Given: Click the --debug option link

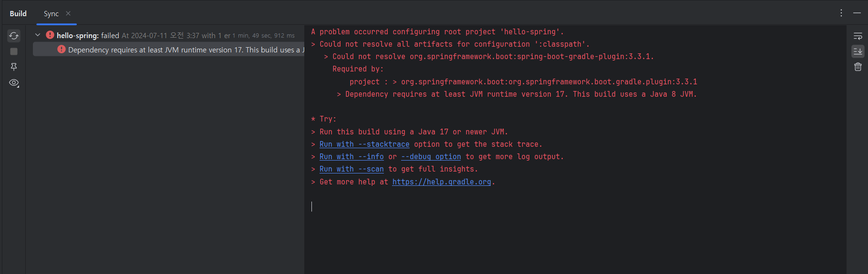Looking at the screenshot, I should pyautogui.click(x=431, y=157).
